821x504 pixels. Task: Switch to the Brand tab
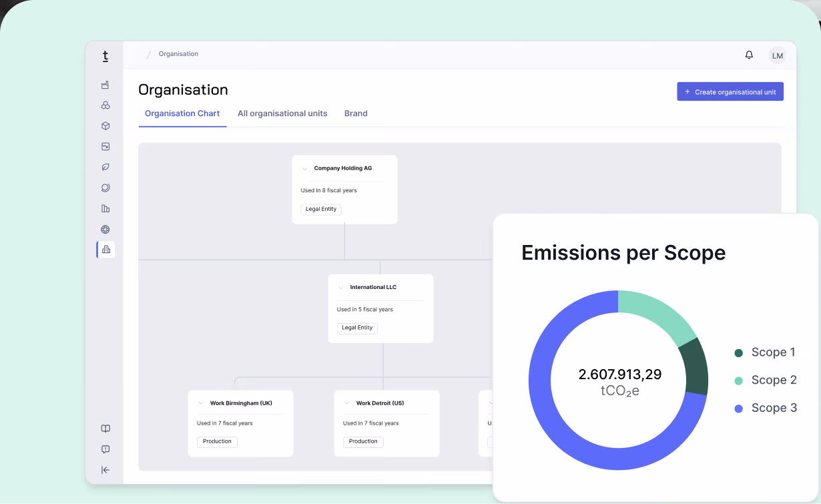(356, 113)
